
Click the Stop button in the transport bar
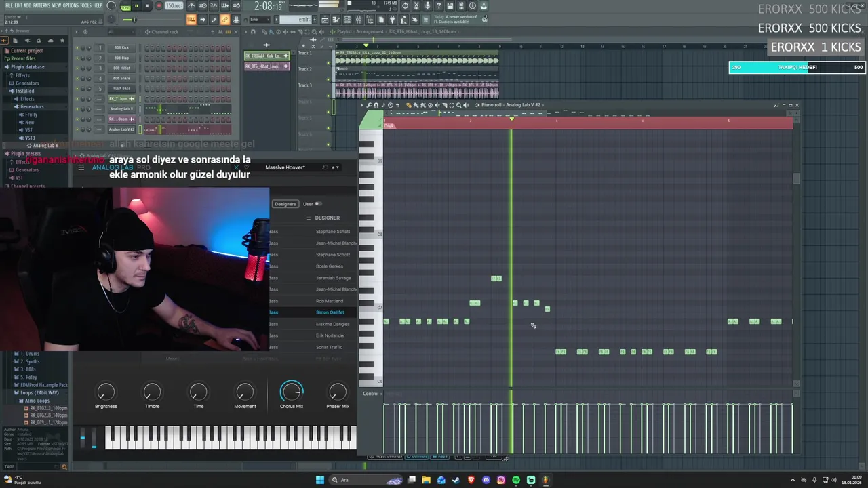(146, 5)
